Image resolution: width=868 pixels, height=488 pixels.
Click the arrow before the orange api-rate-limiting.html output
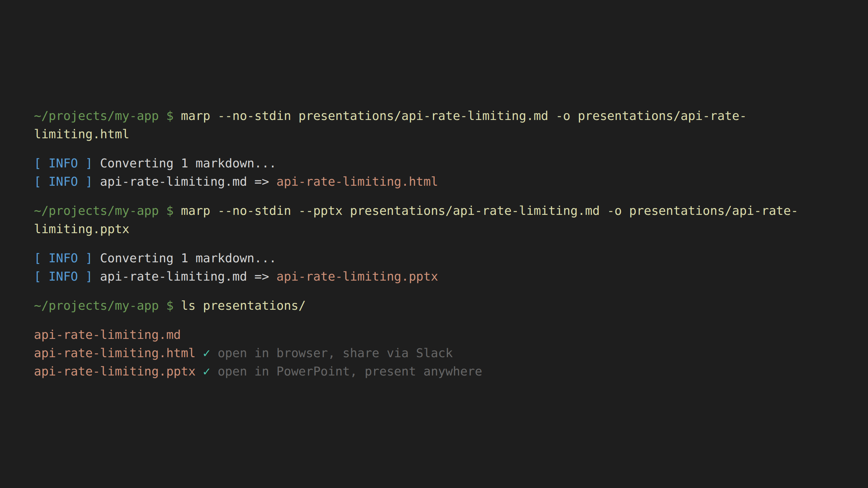(261, 182)
